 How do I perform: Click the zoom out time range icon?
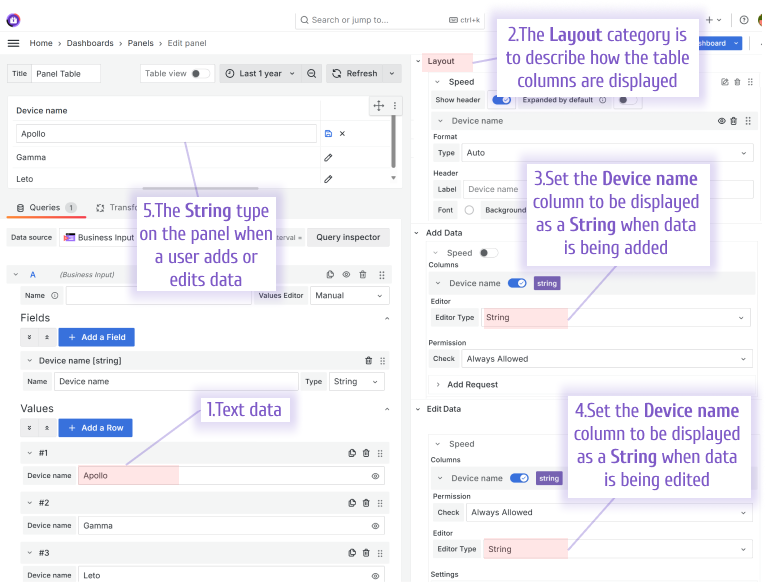click(x=312, y=73)
